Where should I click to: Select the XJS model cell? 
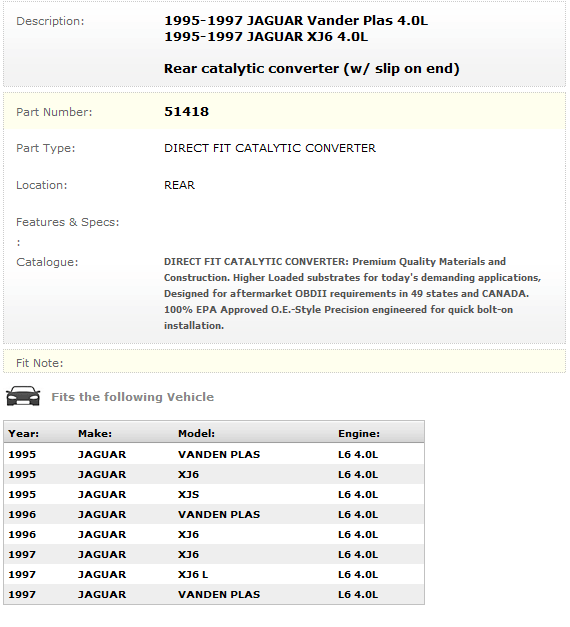188,495
